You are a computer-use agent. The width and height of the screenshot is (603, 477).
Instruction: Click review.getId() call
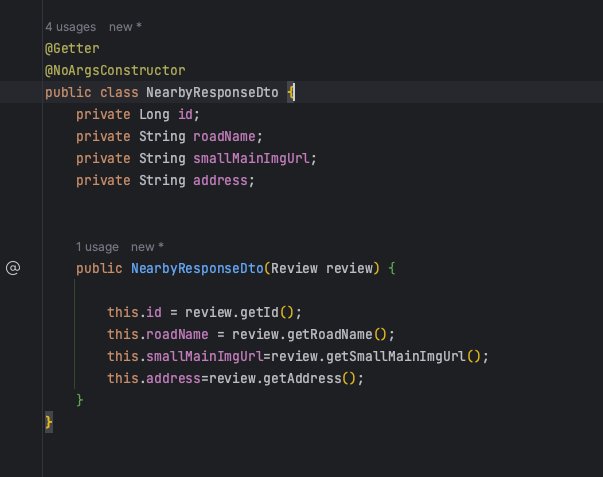point(241,312)
